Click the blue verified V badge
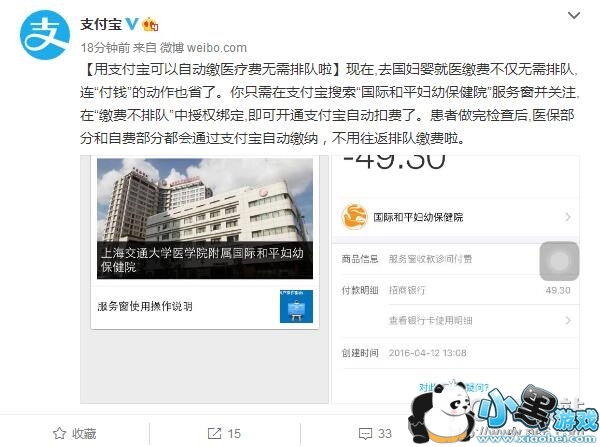Viewport: 600px width, 447px height. (x=132, y=24)
